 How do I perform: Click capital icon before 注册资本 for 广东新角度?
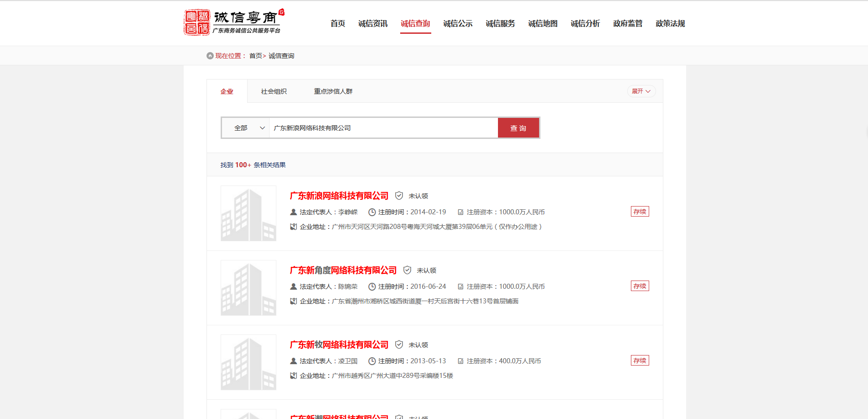coord(460,286)
